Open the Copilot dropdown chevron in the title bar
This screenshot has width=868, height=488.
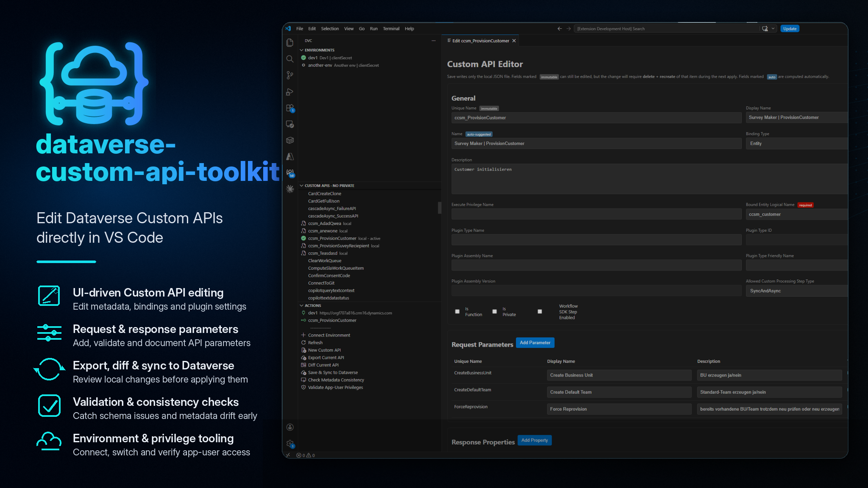click(773, 29)
